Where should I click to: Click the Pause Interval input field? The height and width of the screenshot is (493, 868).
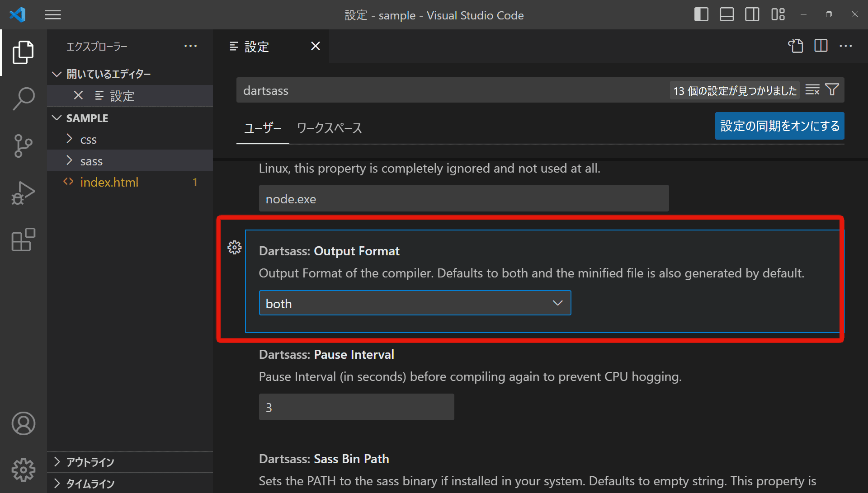pyautogui.click(x=357, y=407)
